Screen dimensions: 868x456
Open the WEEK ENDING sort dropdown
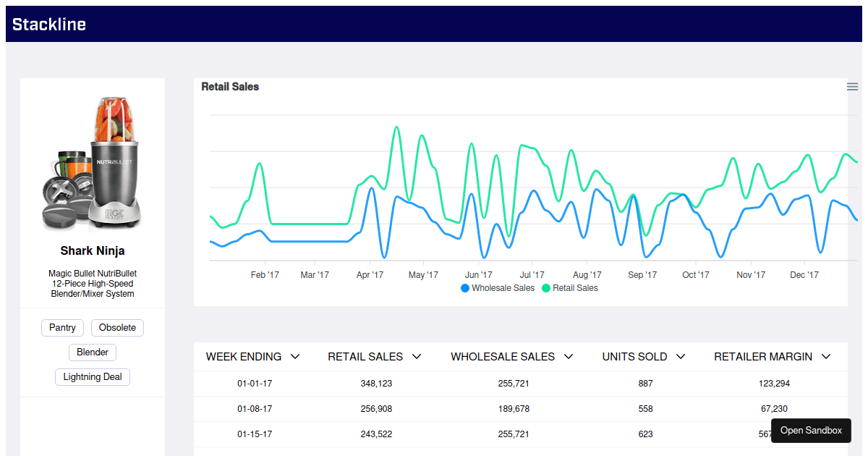tap(295, 356)
